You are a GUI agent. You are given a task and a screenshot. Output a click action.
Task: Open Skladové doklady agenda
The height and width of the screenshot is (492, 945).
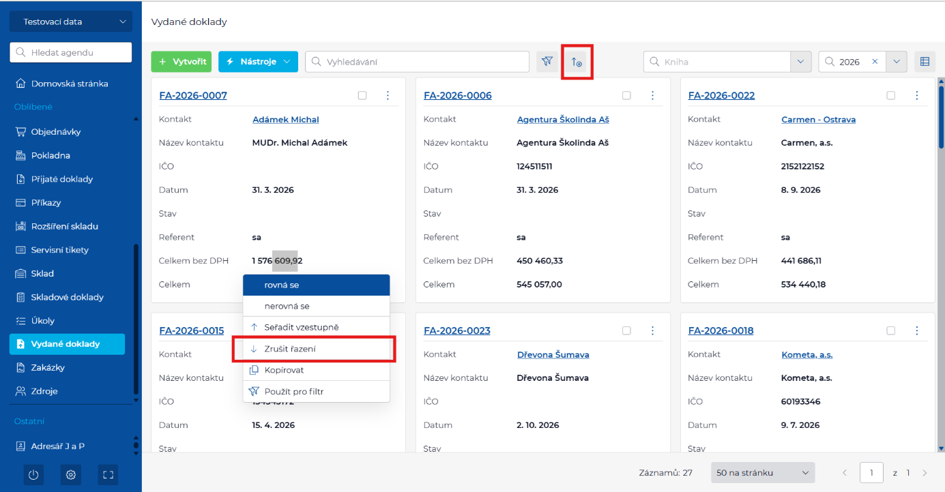[60, 297]
